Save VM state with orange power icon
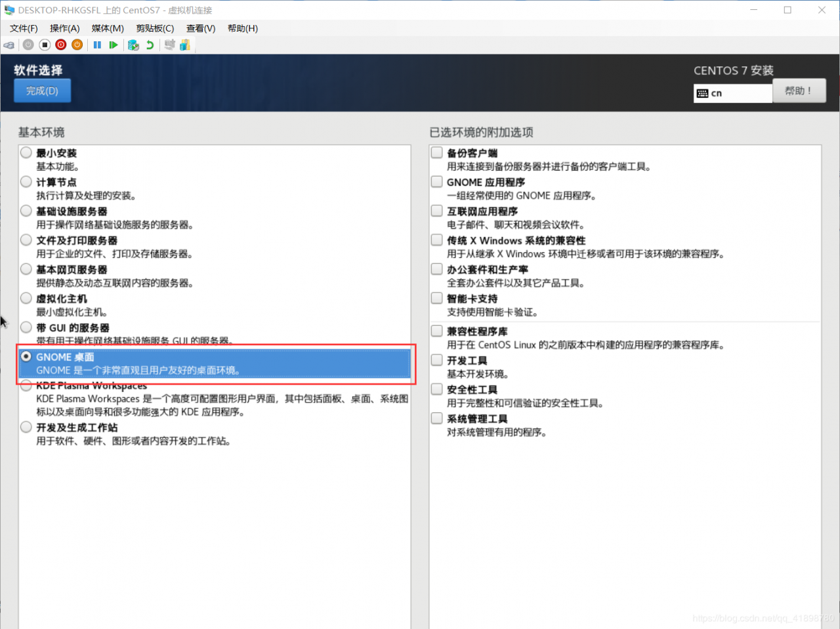Screen dimensions: 840x629 coord(77,45)
